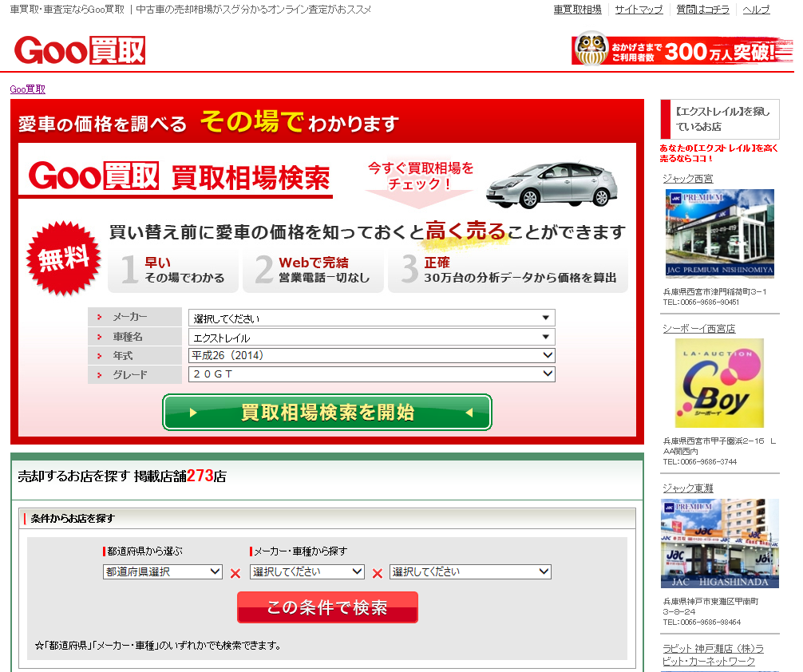
Task: Click the JAC Higashinada shop photo
Action: (x=719, y=544)
